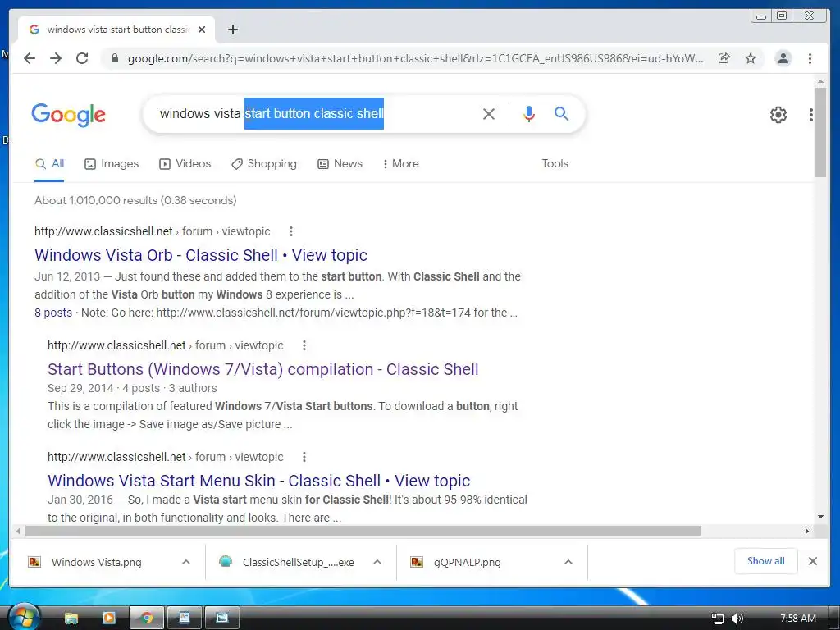Reload the current page
The width and height of the screenshot is (840, 630).
[x=82, y=58]
